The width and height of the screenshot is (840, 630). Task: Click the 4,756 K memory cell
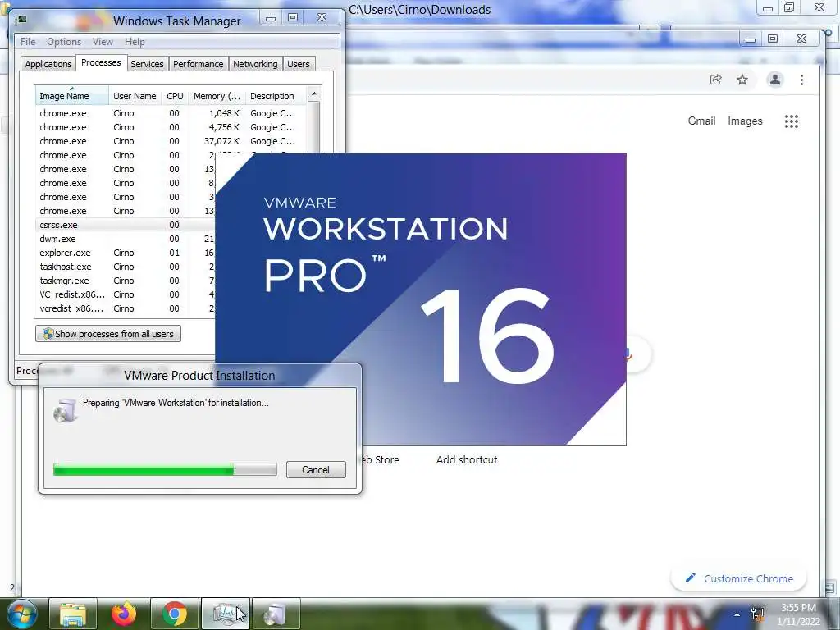224,127
